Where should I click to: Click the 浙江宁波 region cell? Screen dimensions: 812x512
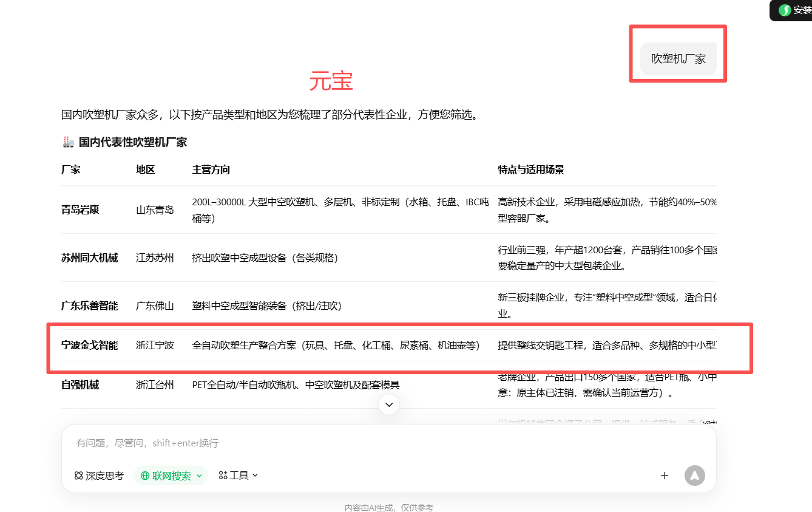click(155, 345)
